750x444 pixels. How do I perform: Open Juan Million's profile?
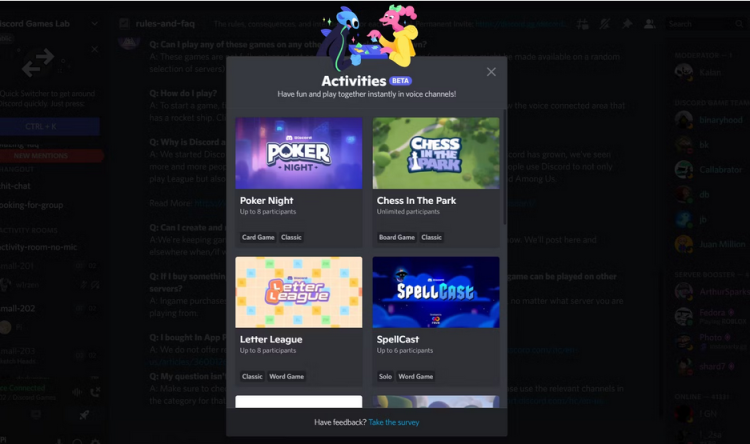tap(710, 244)
